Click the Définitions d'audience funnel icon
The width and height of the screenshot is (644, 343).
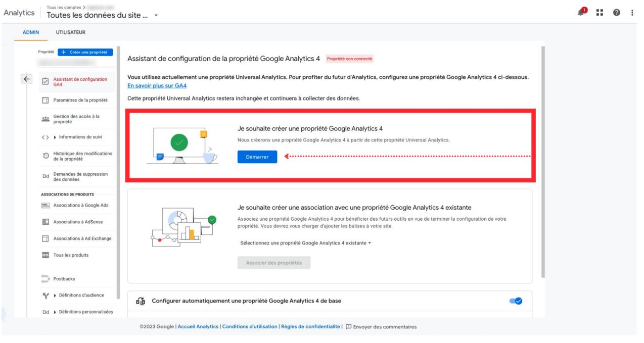(x=45, y=296)
